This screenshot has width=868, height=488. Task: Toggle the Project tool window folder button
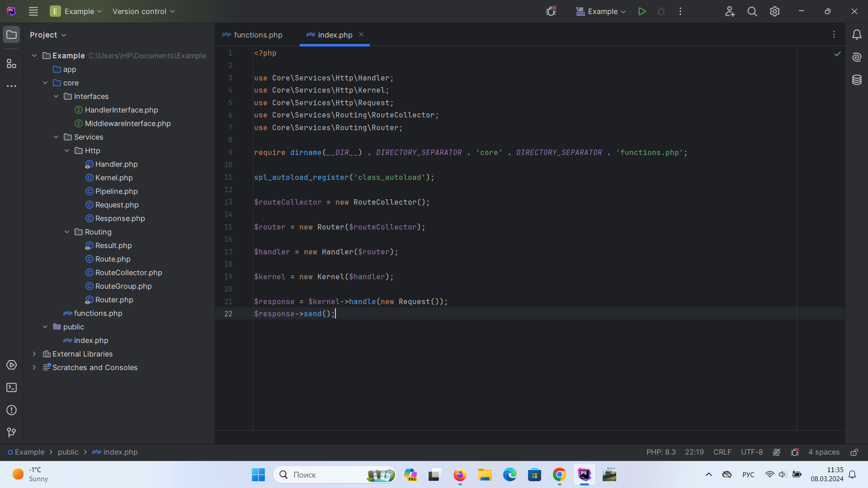pyautogui.click(x=11, y=35)
